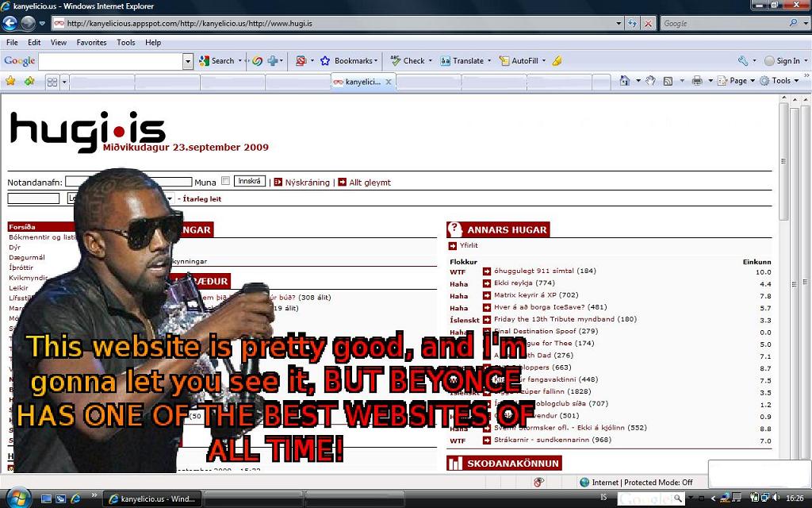Viewport: 812px width, 508px height.
Task: Click the page vertical scrollbar thumb
Action: coord(783,160)
